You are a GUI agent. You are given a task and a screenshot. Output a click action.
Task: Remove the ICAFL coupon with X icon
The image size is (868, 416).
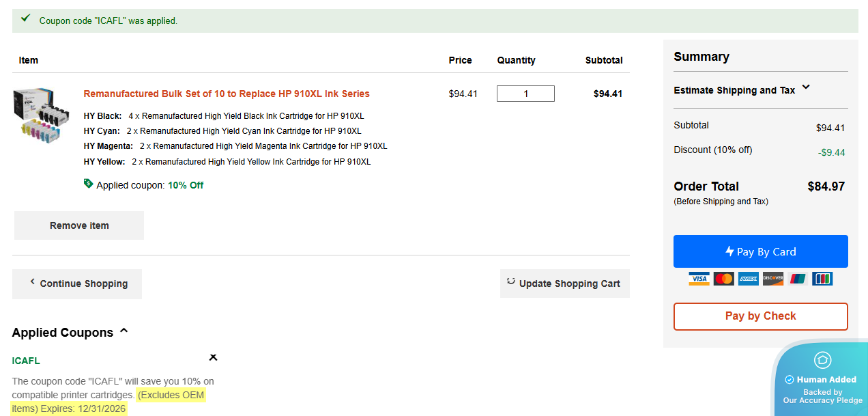213,357
